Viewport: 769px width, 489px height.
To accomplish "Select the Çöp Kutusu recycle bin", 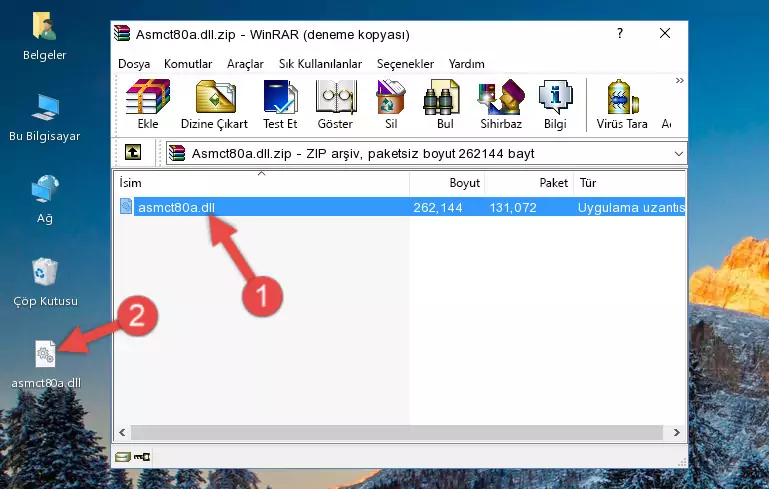I will (x=45, y=282).
